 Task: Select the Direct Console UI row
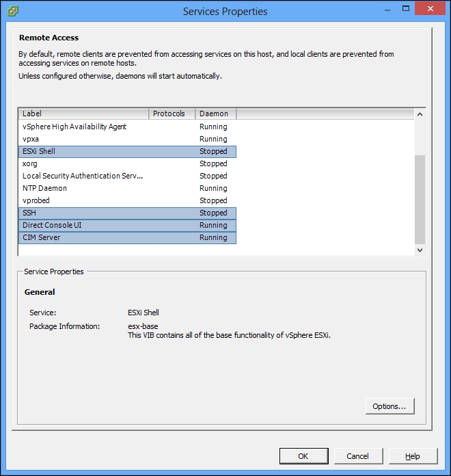pos(127,225)
